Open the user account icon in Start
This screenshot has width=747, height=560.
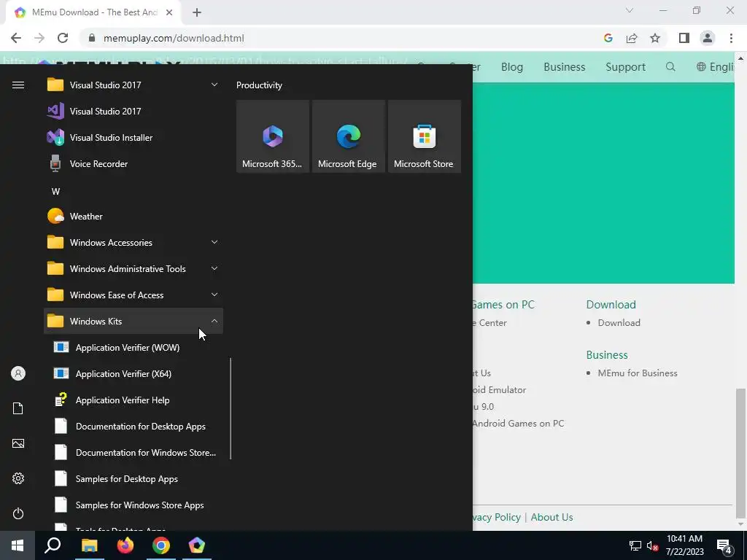click(x=18, y=373)
